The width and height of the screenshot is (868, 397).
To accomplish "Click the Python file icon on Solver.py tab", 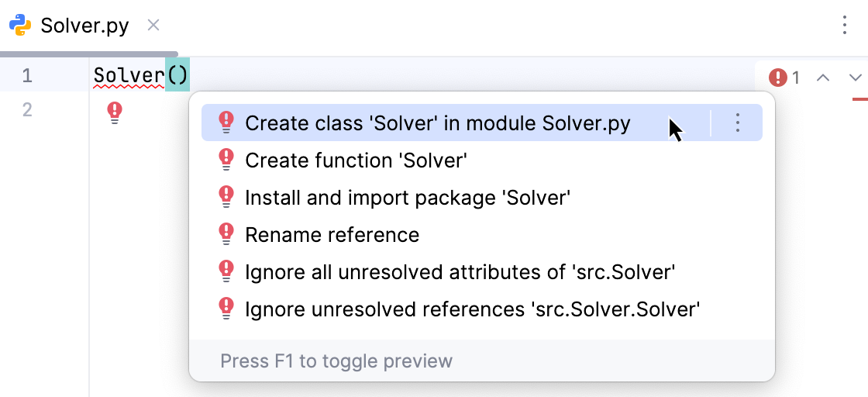I will tap(20, 25).
